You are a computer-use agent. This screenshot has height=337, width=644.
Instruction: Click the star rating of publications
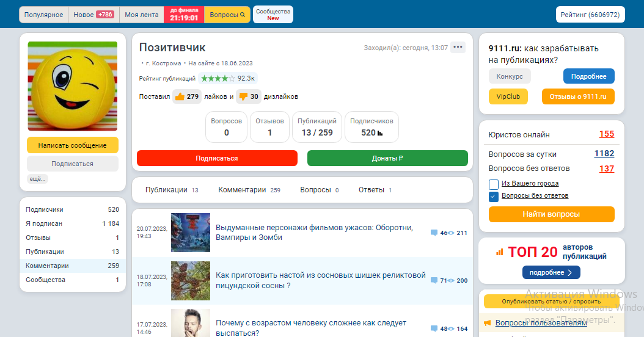click(x=218, y=78)
